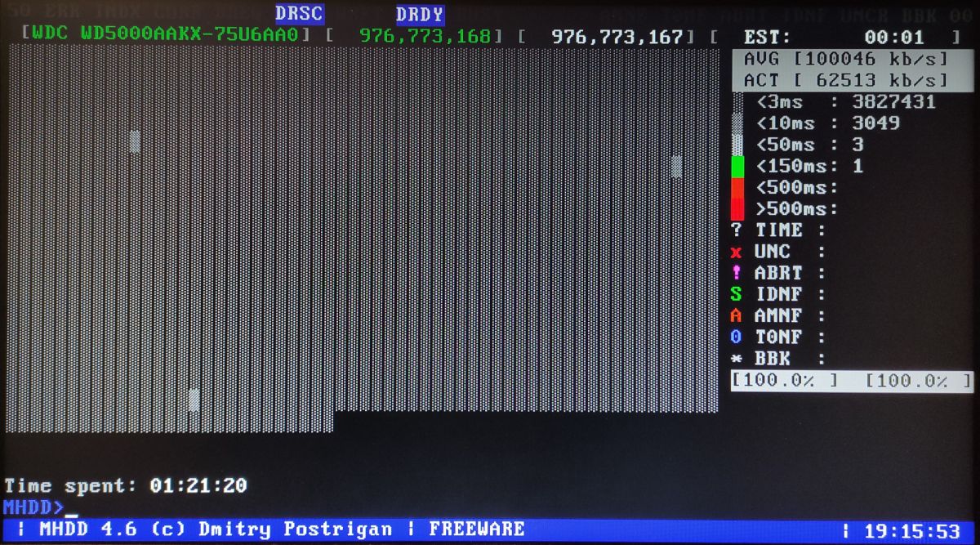Click the TIME error label
This screenshot has width=980, height=545.
[779, 230]
